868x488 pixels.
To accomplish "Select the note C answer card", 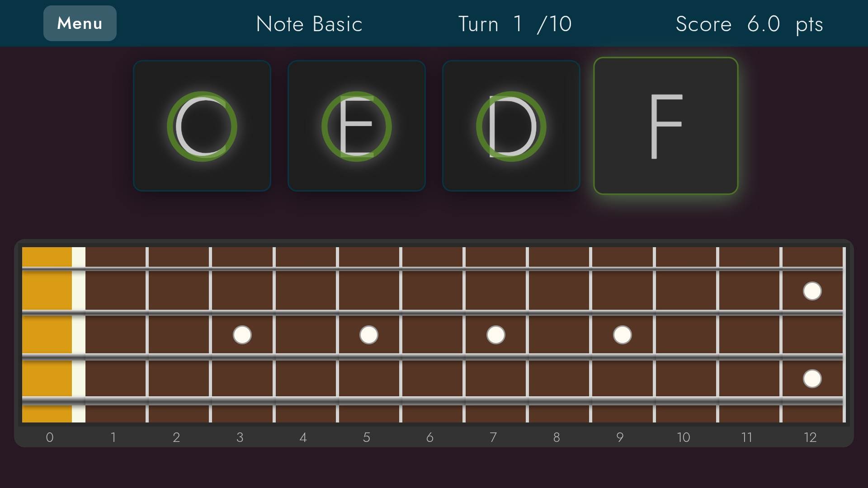I will [x=202, y=127].
